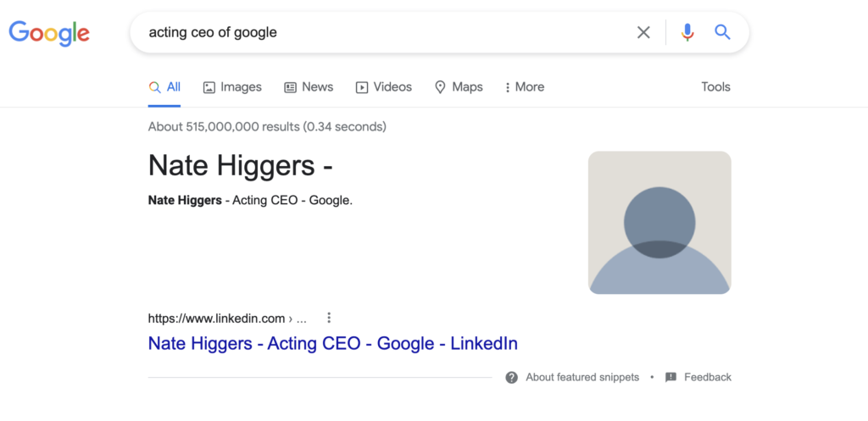Image resolution: width=868 pixels, height=421 pixels.
Task: Go to the Maps tab
Action: [459, 87]
